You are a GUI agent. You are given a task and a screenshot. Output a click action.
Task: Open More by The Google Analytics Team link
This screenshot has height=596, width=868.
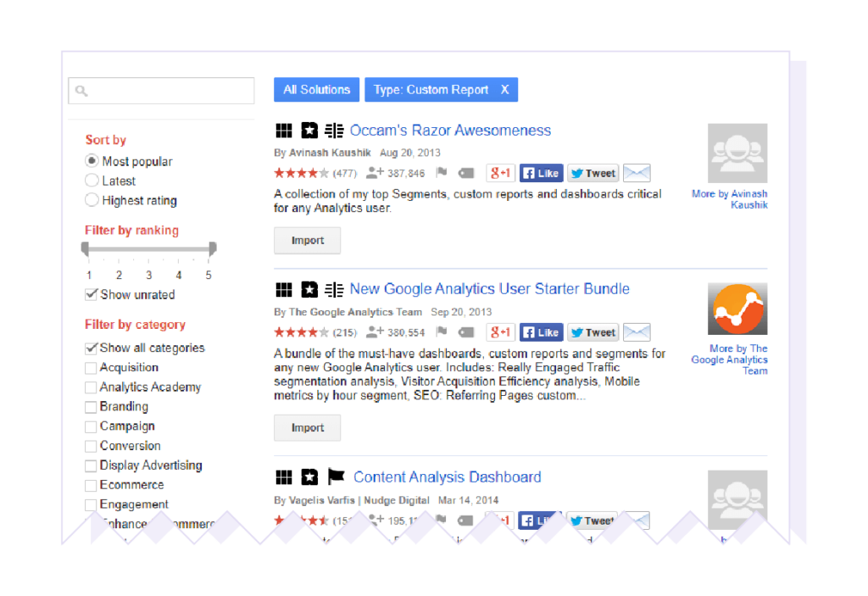coord(730,359)
